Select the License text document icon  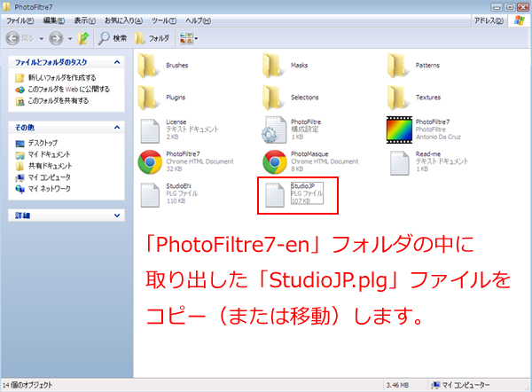click(x=150, y=130)
